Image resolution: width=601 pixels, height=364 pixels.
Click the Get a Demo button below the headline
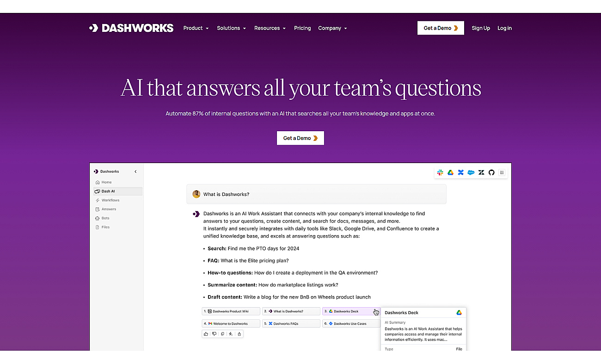(300, 138)
